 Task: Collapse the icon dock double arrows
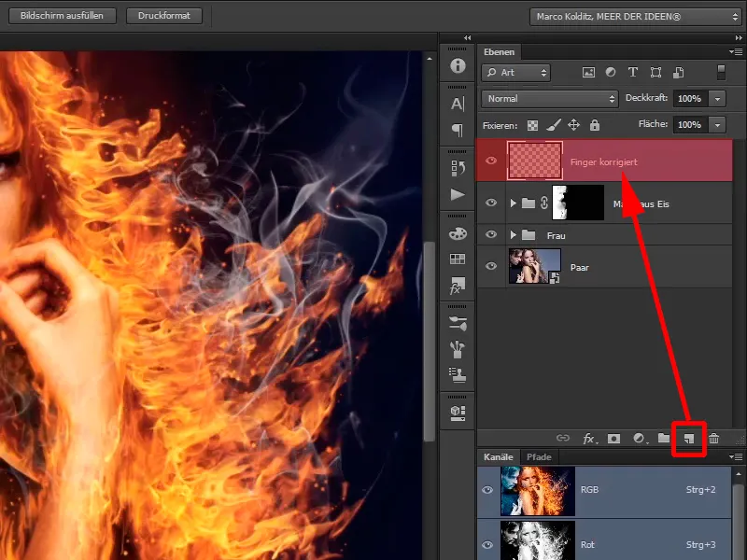tap(468, 37)
